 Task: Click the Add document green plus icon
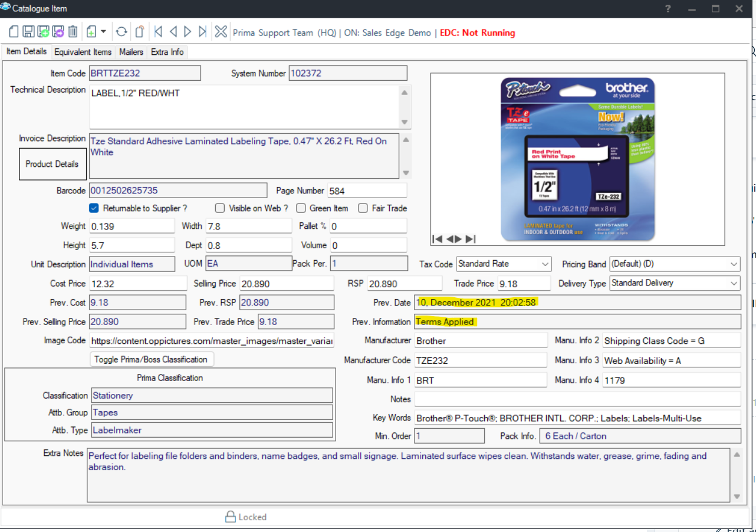click(91, 32)
